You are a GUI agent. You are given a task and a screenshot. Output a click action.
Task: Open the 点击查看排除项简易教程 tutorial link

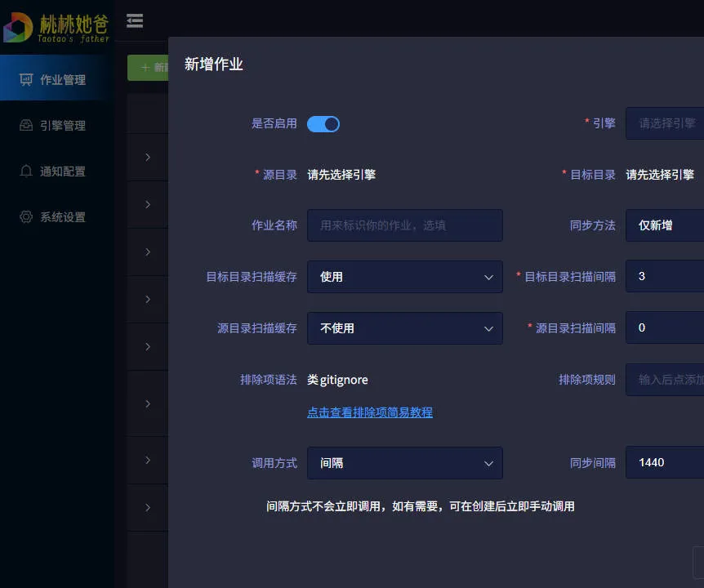tap(370, 413)
